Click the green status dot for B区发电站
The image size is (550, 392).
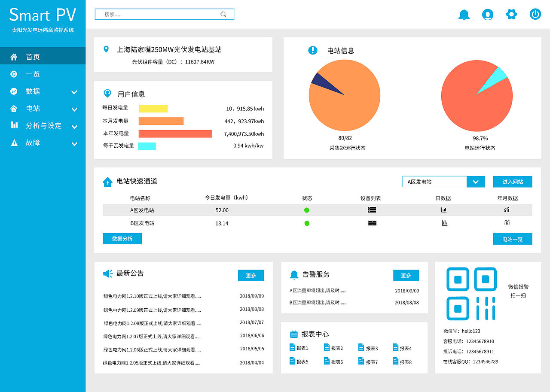coord(307,223)
